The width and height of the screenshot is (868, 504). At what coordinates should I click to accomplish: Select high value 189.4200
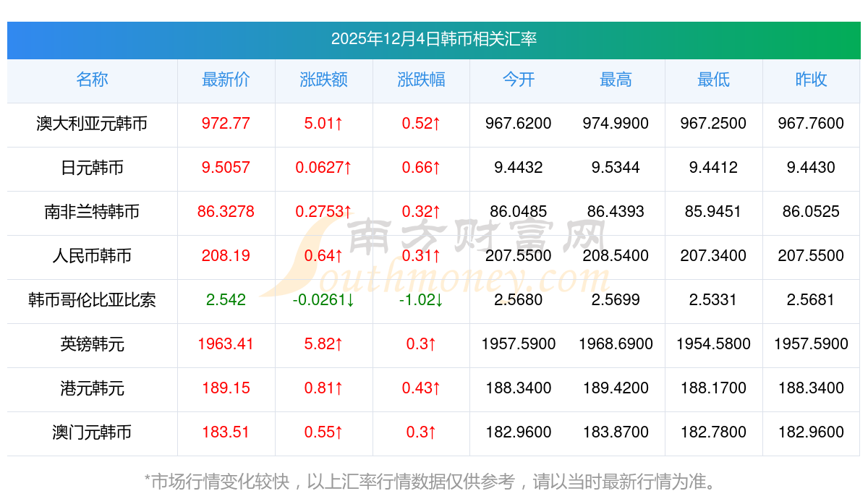616,388
